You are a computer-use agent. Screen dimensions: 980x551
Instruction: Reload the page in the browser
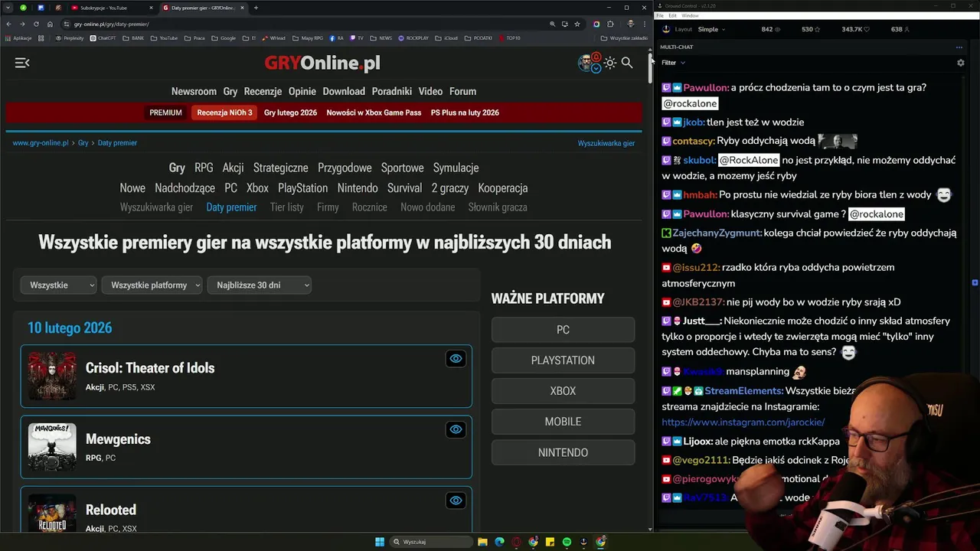(x=36, y=24)
